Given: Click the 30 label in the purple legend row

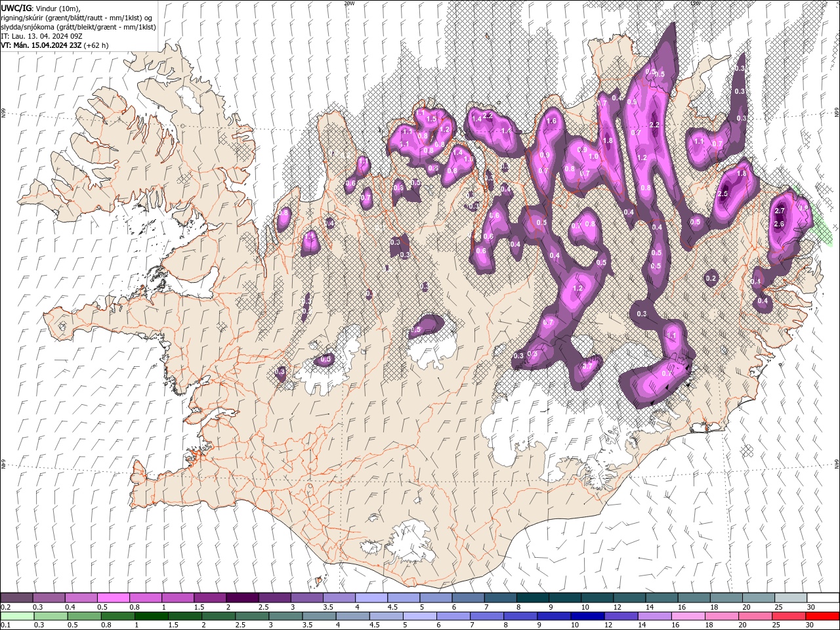Looking at the screenshot, I should point(810,607).
